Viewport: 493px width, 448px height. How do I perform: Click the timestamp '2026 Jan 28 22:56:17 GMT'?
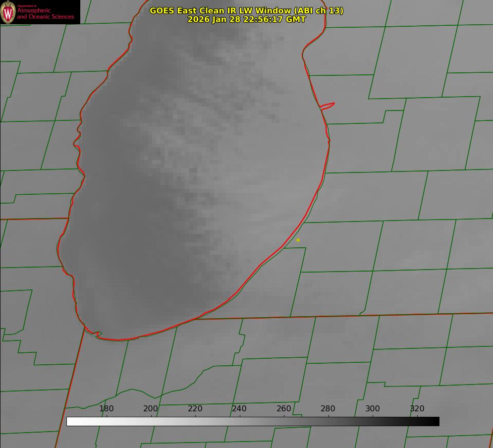[x=247, y=19]
